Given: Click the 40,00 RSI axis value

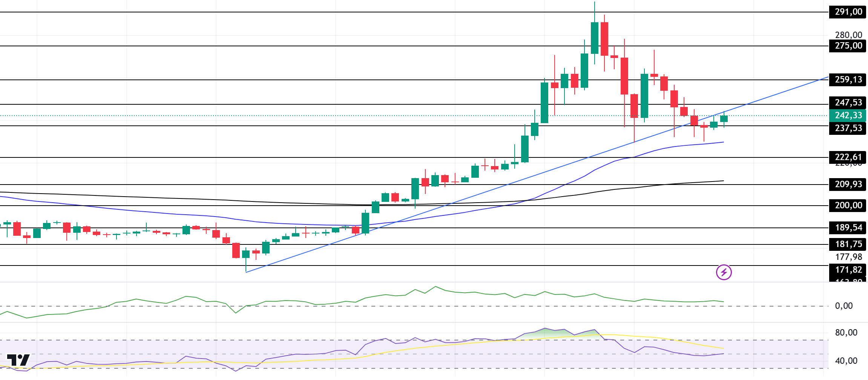Looking at the screenshot, I should pyautogui.click(x=846, y=361).
